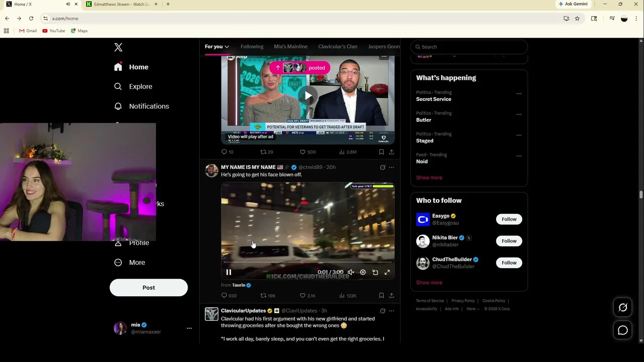
Task: Switch to Clavicular's Clan tab
Action: (338, 47)
